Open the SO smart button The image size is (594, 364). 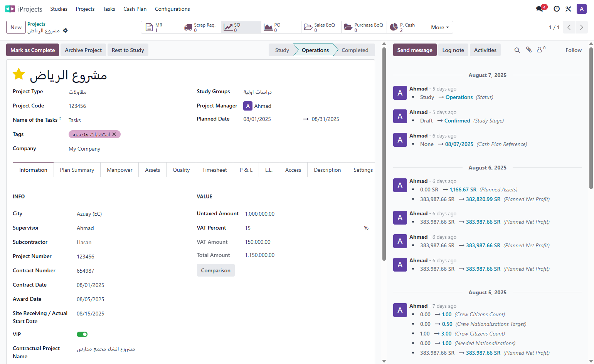(241, 27)
